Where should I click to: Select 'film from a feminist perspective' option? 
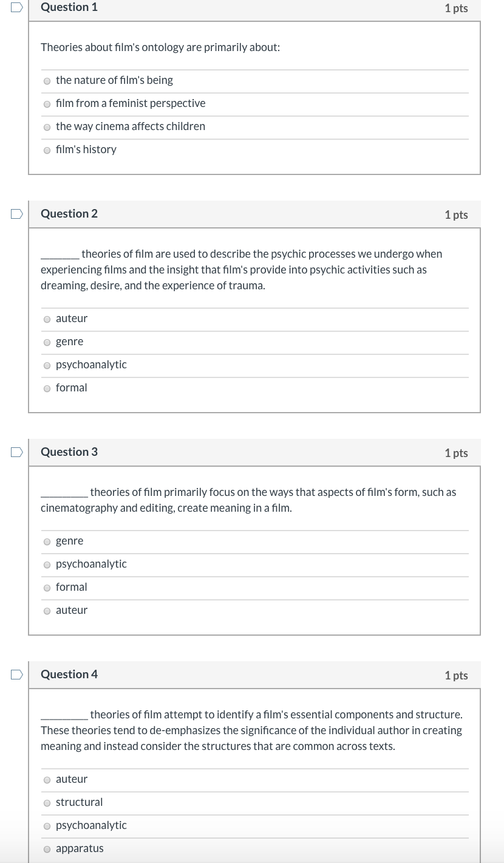[47, 103]
